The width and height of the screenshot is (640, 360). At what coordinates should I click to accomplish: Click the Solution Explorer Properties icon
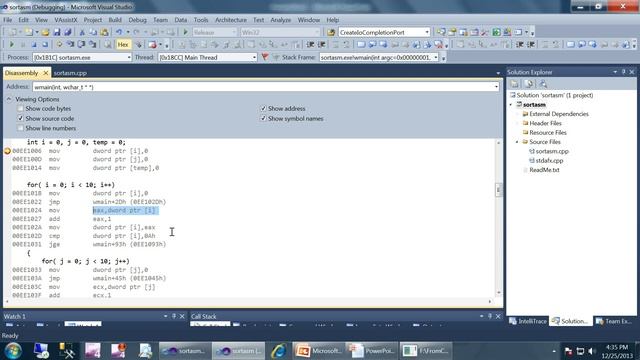515,84
